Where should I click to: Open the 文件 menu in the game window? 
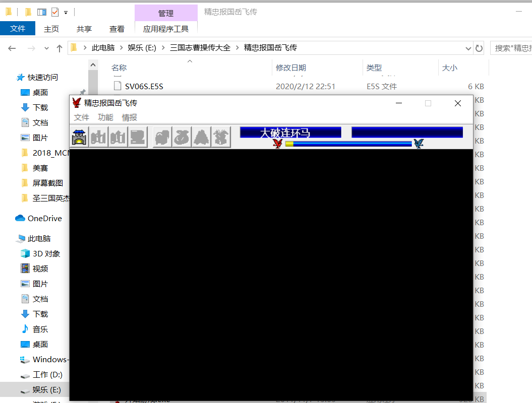(81, 117)
